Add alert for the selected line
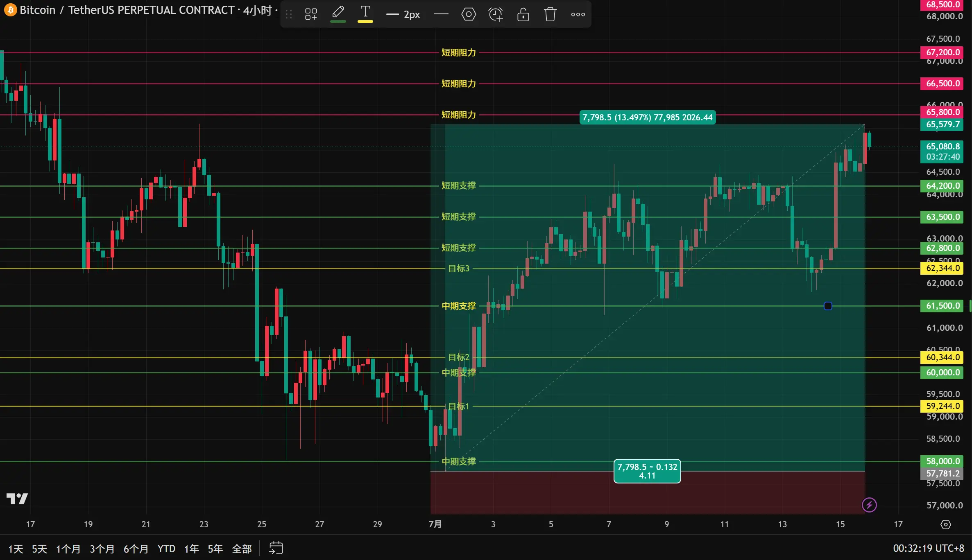Viewport: 972px width, 560px height. pos(496,15)
